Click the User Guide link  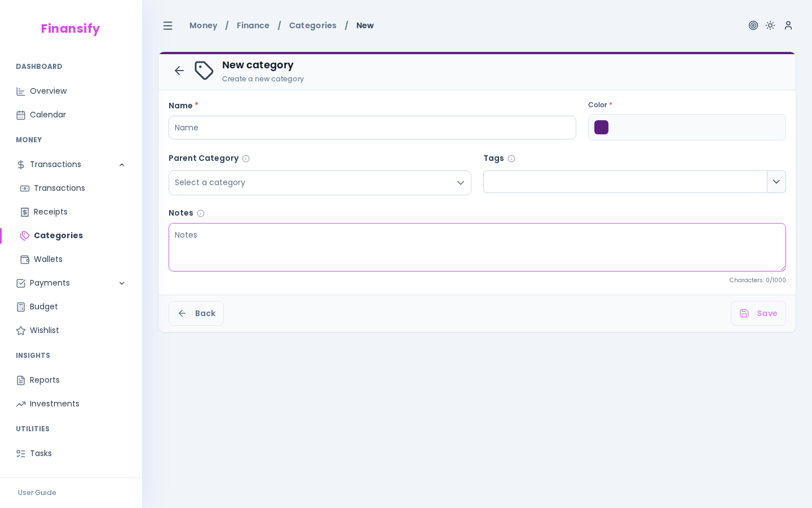coord(37,493)
